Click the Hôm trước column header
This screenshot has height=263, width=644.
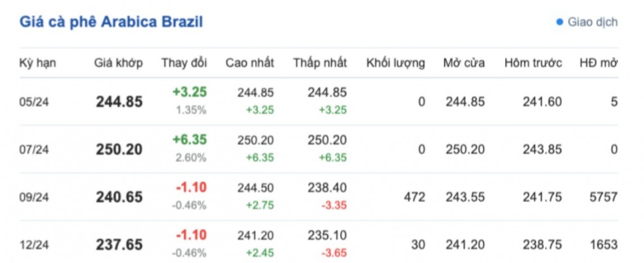coord(533,63)
